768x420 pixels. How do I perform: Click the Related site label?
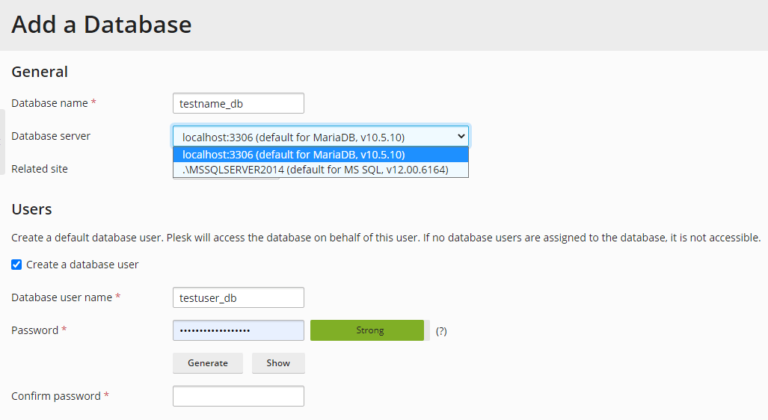coord(40,169)
